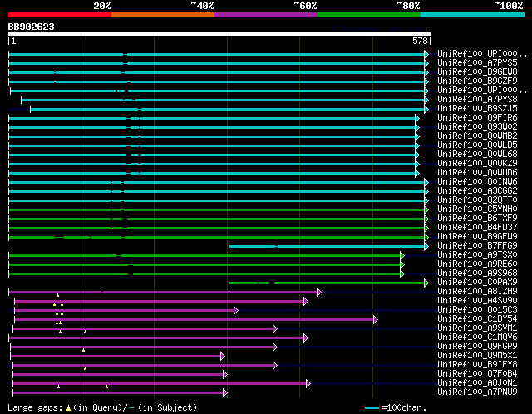Select hit UniRef100_Q0WKZ9
Viewport: 532px width, 414px height.
point(477,164)
